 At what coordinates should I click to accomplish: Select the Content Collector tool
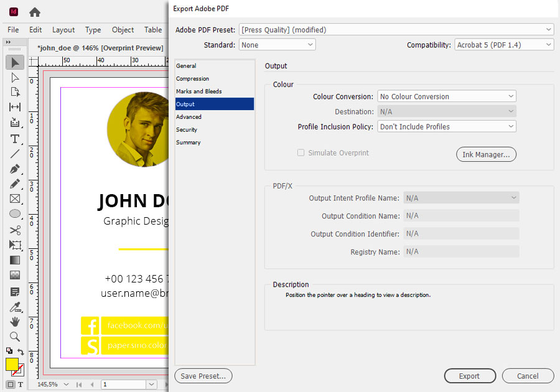pyautogui.click(x=15, y=123)
